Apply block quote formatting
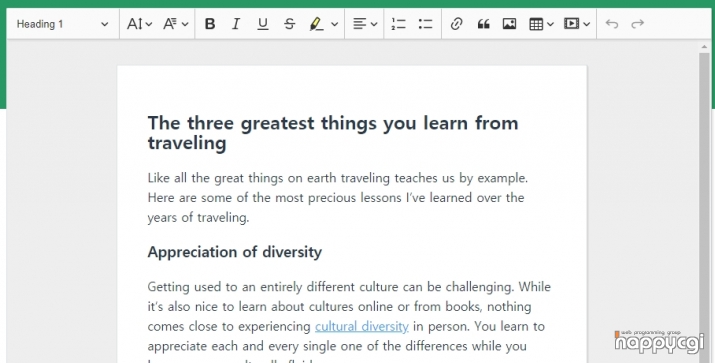This screenshot has height=363, width=715. tap(483, 24)
